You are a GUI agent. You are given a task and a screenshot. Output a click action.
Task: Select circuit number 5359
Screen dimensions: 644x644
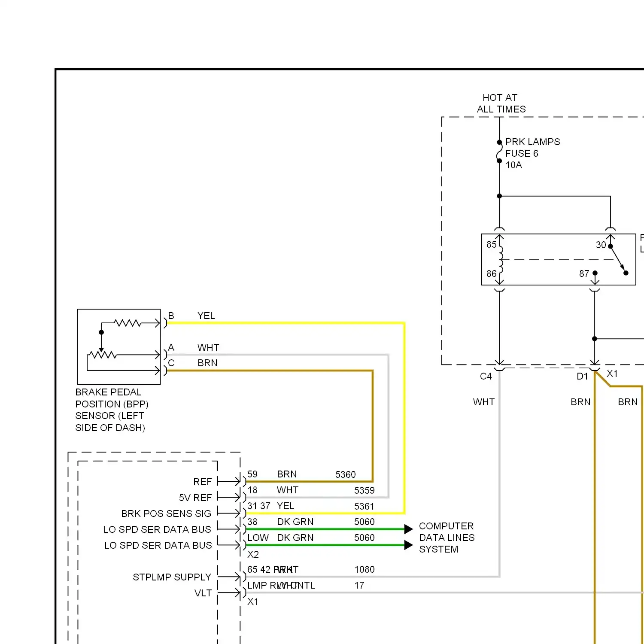click(365, 490)
